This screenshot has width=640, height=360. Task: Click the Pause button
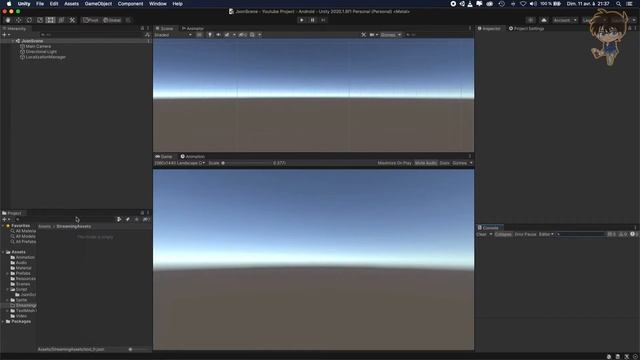pyautogui.click(x=313, y=20)
